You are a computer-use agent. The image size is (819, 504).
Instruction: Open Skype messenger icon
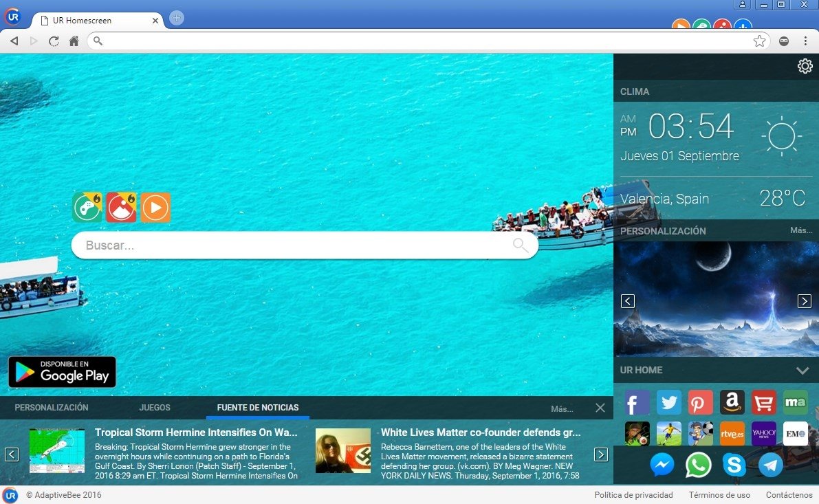click(x=734, y=464)
